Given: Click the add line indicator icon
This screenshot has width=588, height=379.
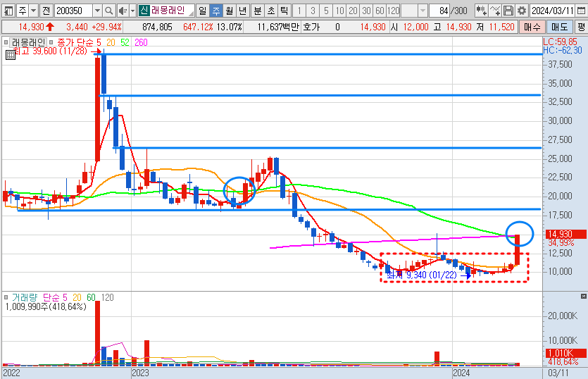Looking at the screenshot, I should [x=495, y=11].
